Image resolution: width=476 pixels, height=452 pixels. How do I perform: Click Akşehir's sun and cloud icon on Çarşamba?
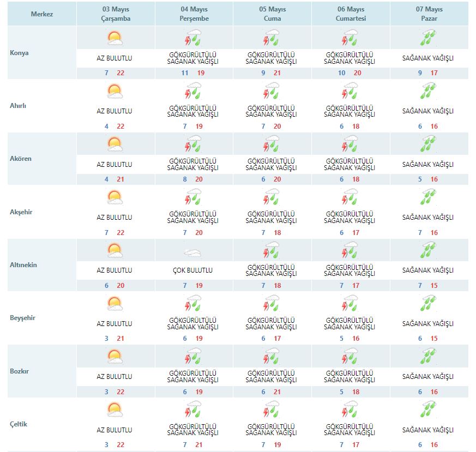tap(115, 197)
